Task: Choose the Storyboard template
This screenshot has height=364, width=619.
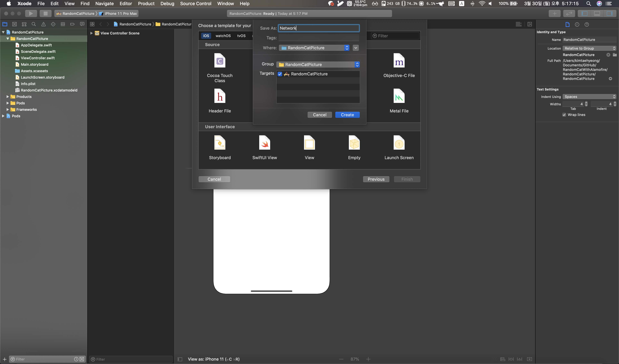Action: (x=220, y=148)
